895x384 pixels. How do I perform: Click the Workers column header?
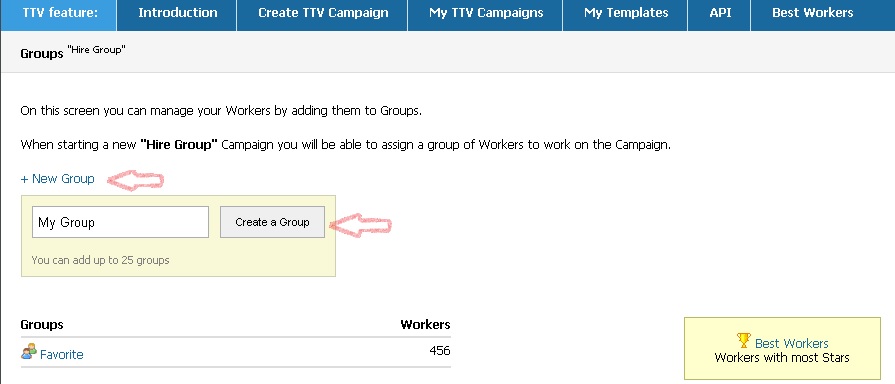click(425, 325)
